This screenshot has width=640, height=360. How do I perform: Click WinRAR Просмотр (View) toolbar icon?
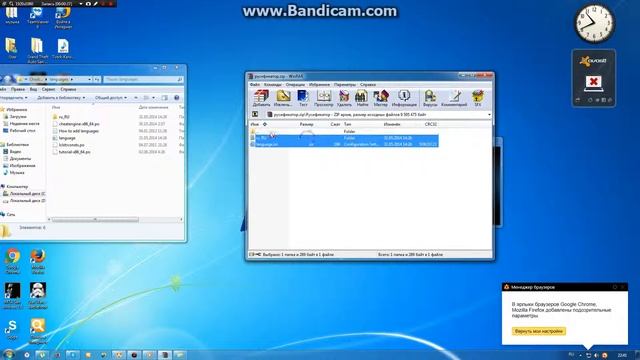pyautogui.click(x=324, y=98)
